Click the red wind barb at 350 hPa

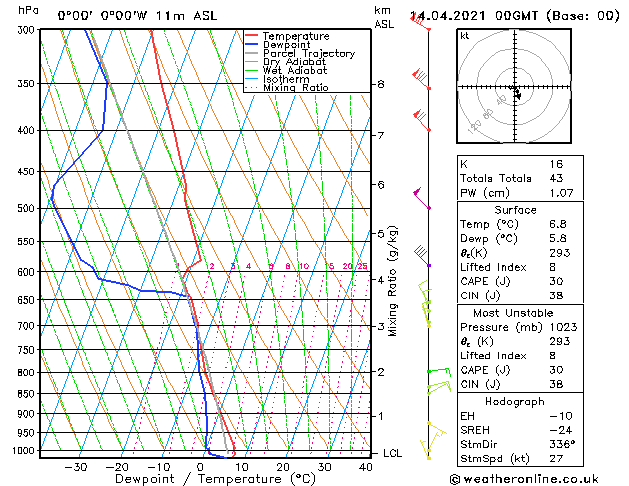pos(421,79)
